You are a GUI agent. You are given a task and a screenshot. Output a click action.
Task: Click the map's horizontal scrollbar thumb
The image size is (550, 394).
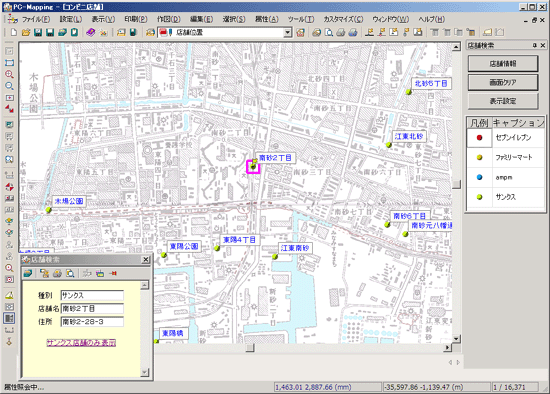point(250,347)
